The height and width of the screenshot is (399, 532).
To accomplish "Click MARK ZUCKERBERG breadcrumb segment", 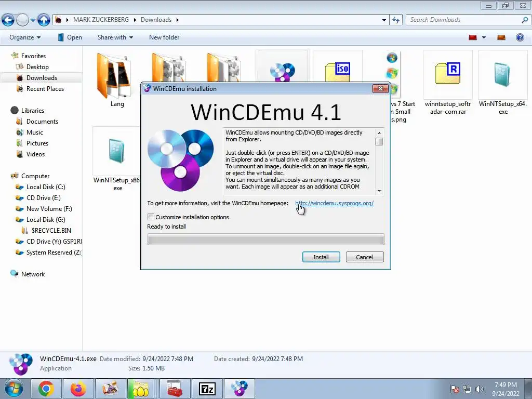I will click(101, 20).
